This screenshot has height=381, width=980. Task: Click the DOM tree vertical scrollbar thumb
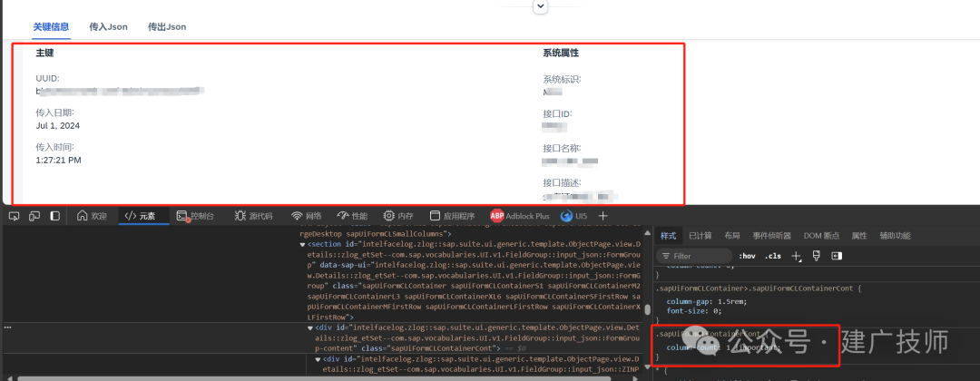click(648, 309)
